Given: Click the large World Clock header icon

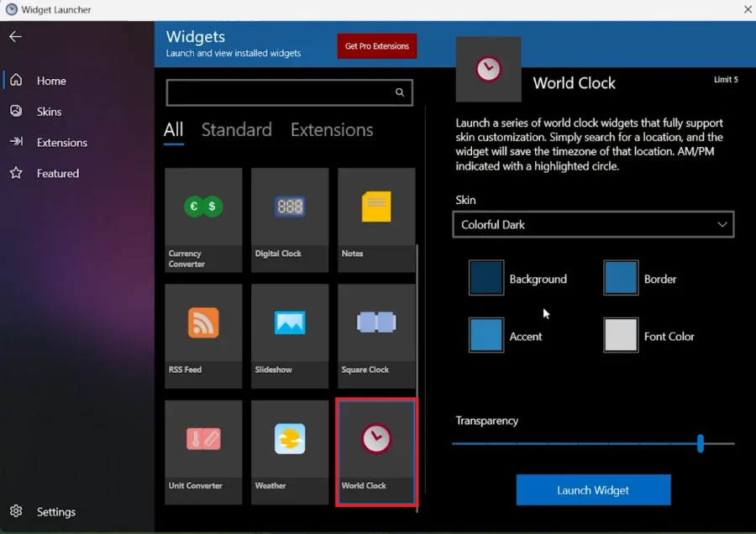Looking at the screenshot, I should [x=488, y=69].
